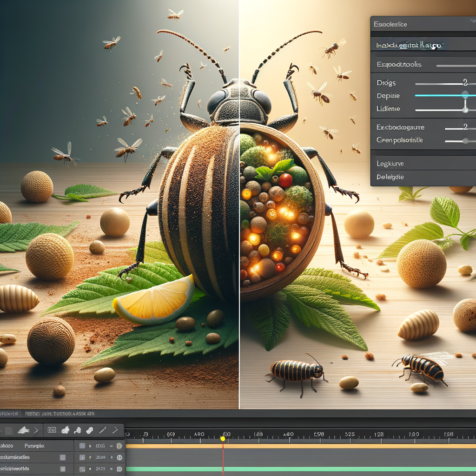Viewport: 476px width, 476px height.
Task: Expand the first toolbar group's right arrow
Action: point(36,430)
